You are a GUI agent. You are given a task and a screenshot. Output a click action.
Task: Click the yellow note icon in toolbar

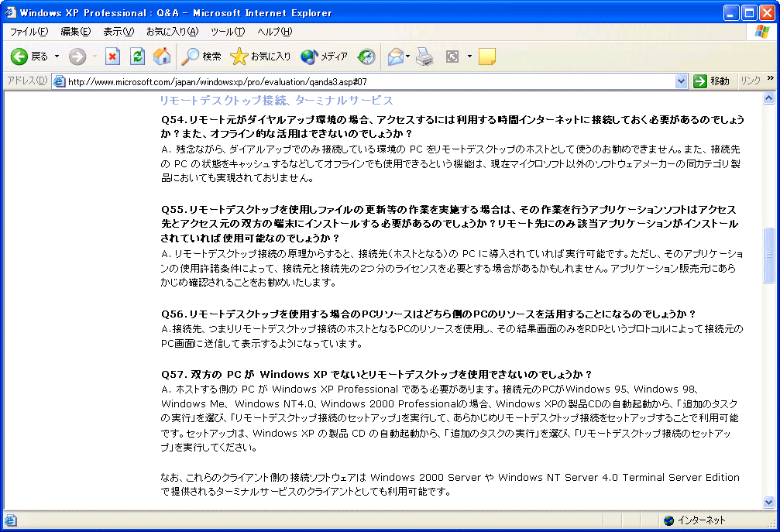point(487,57)
